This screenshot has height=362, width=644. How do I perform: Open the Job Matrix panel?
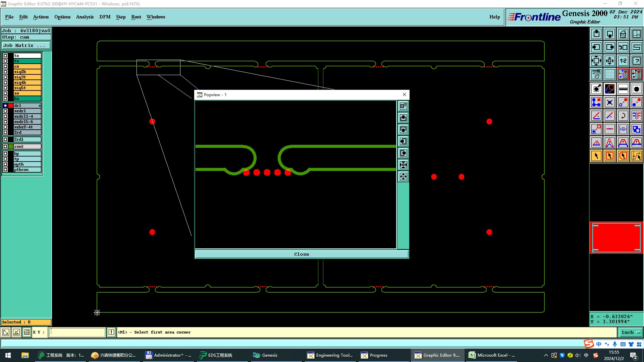coord(26,46)
